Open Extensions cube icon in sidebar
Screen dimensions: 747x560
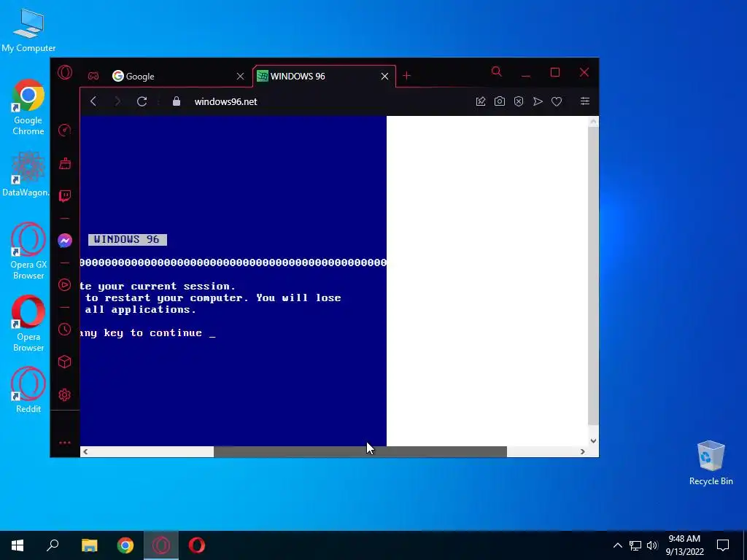pos(65,362)
